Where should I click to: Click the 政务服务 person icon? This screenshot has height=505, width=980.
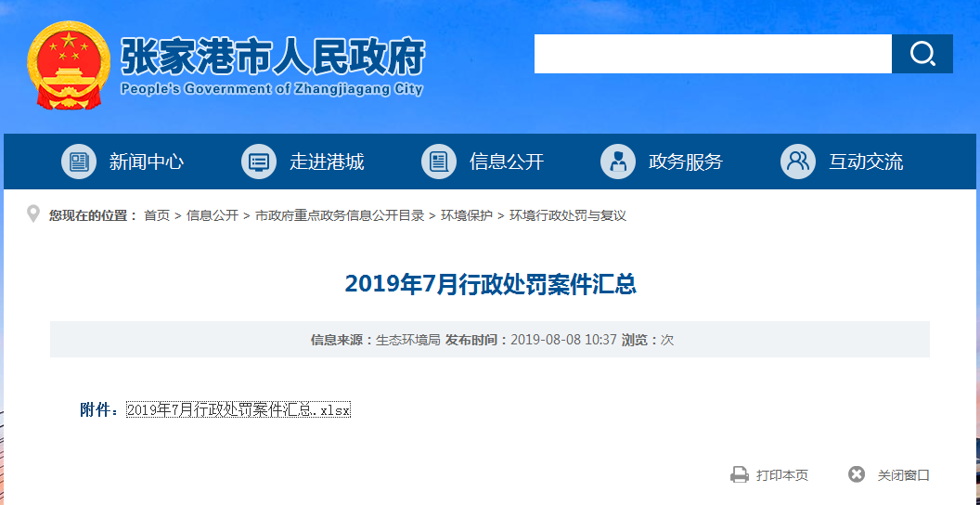[618, 162]
